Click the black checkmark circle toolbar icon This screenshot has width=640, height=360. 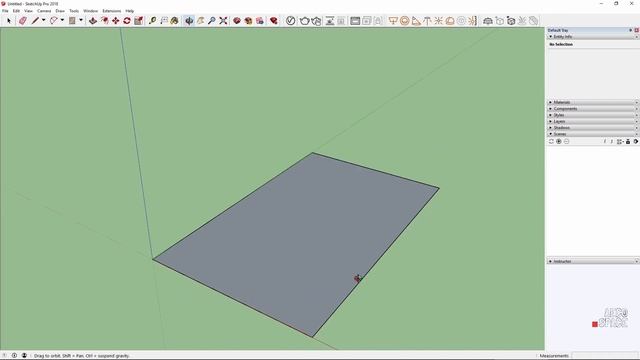click(290, 20)
